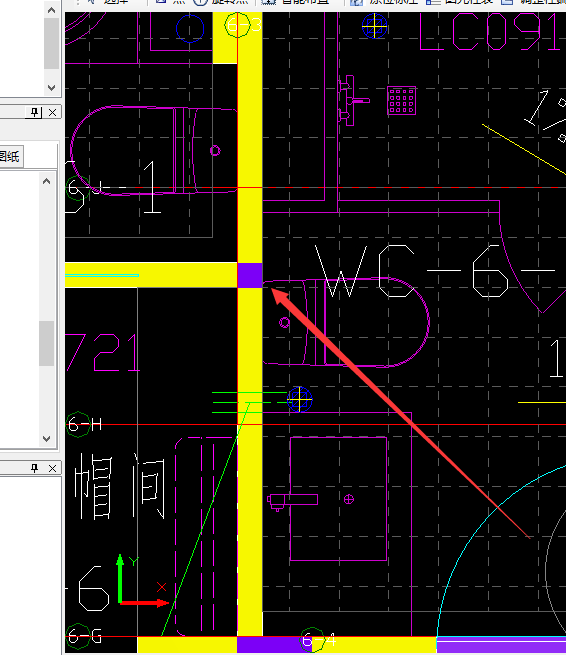Select axis label 6-H

click(84, 424)
